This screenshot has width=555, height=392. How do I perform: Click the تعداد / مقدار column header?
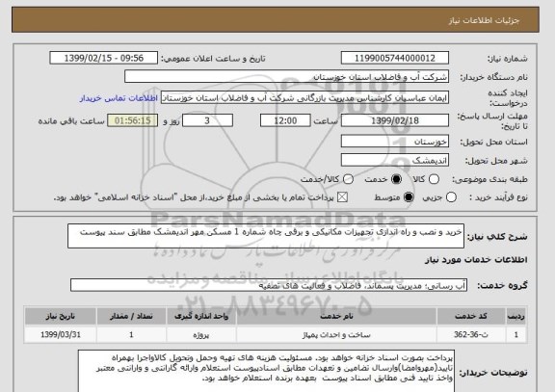[131, 316]
